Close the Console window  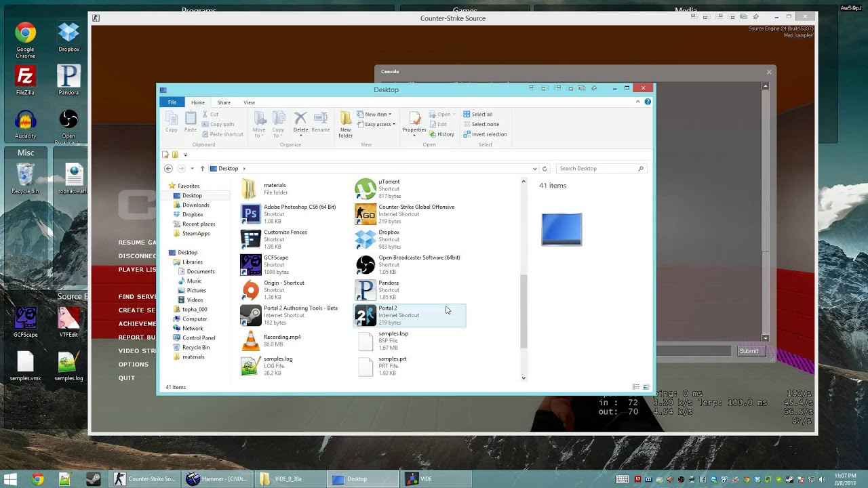(x=769, y=72)
